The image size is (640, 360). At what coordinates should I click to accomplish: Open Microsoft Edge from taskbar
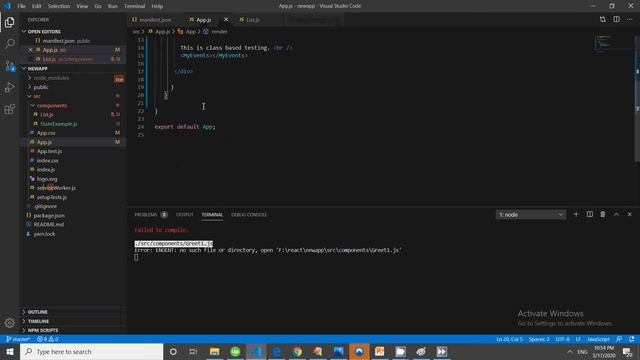[276, 351]
